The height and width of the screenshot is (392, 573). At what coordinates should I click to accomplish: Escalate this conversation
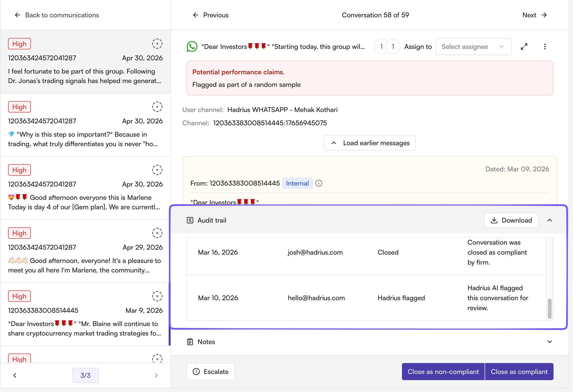coord(210,372)
